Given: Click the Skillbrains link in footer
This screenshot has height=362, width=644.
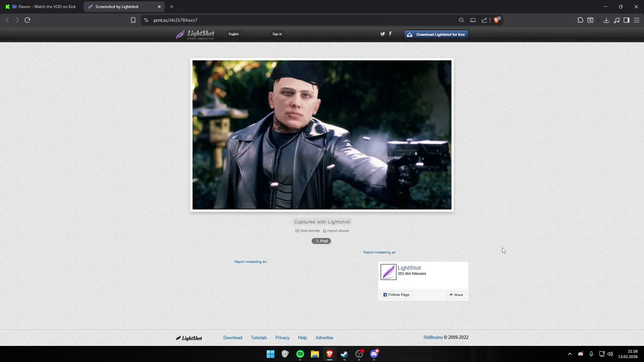Looking at the screenshot, I should (433, 337).
